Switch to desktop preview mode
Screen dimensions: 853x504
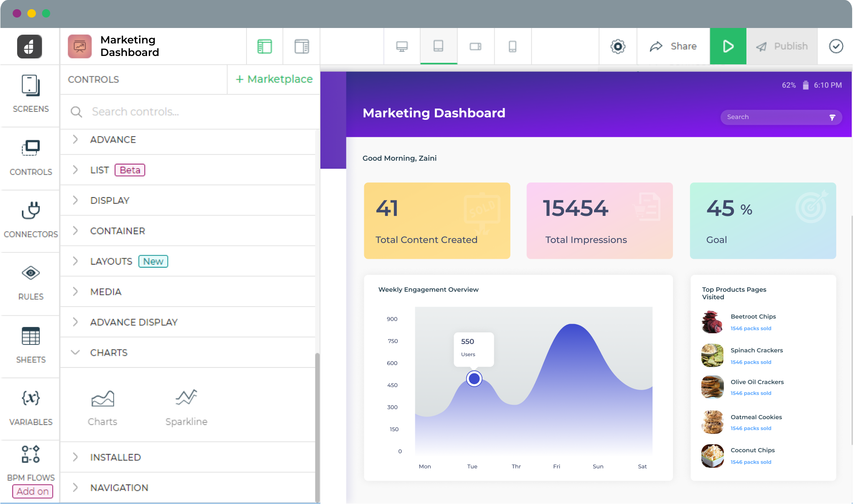pos(401,46)
